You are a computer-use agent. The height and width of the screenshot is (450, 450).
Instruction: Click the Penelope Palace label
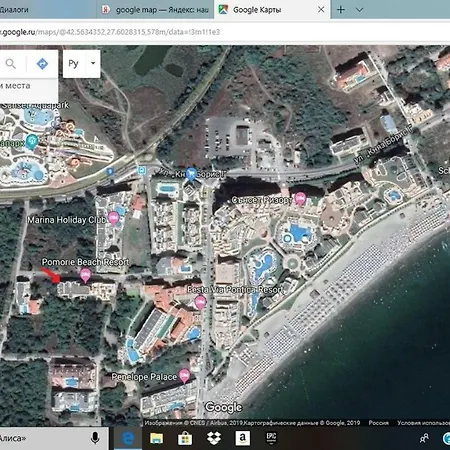point(144,377)
